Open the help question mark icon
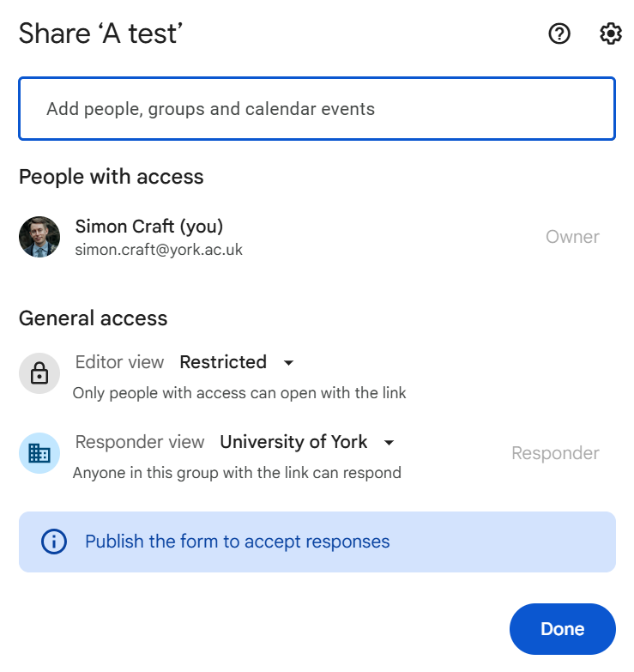Viewport: 634px width, 672px height. click(x=559, y=34)
